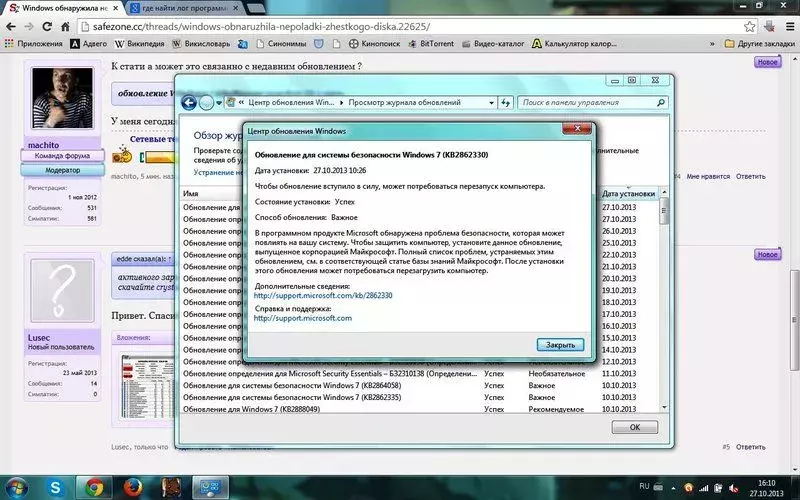
Task: Click 'Ответить' on the Lusec post
Action: click(751, 446)
